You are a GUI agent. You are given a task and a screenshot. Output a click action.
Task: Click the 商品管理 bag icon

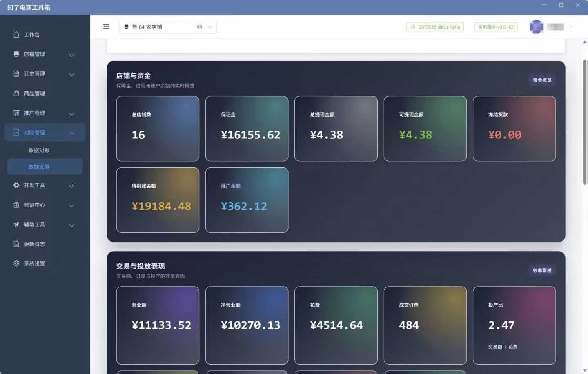(x=16, y=93)
